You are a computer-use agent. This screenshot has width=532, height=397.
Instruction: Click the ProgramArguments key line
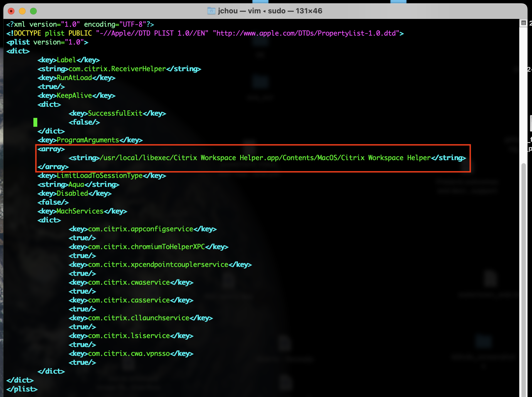click(x=90, y=140)
